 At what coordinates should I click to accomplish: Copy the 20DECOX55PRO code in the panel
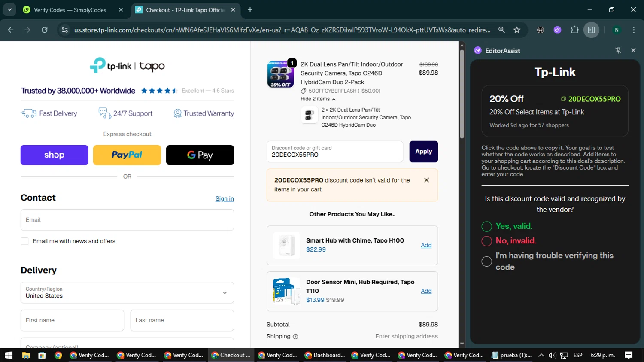(591, 99)
